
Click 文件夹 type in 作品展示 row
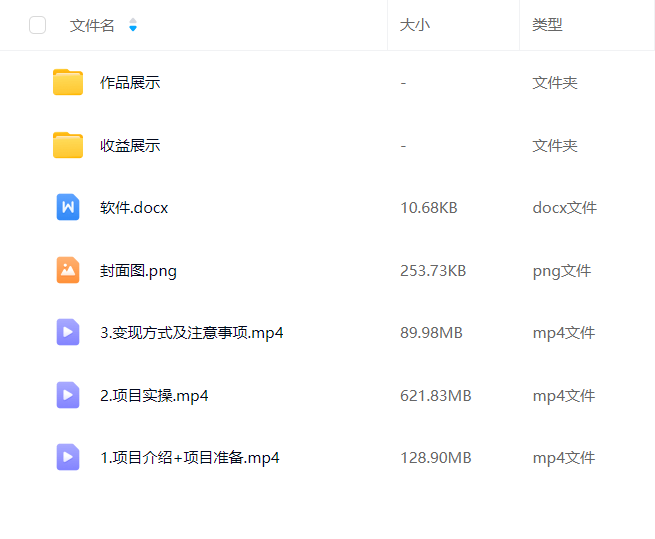pos(555,83)
